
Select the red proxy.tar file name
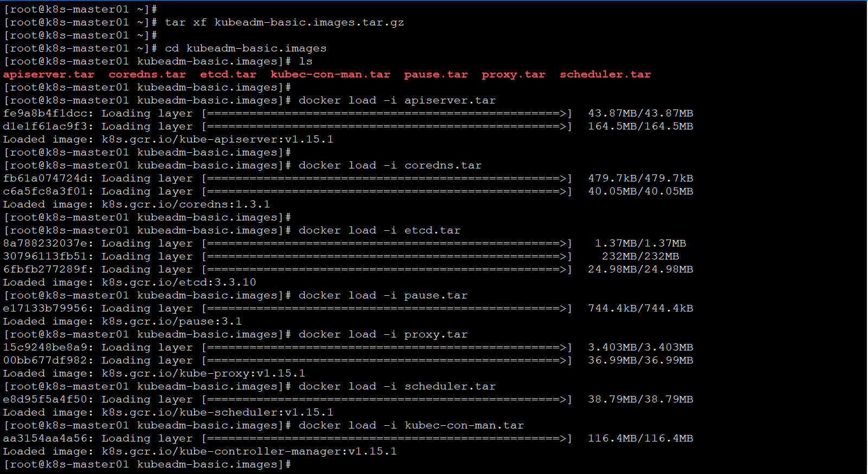513,74
